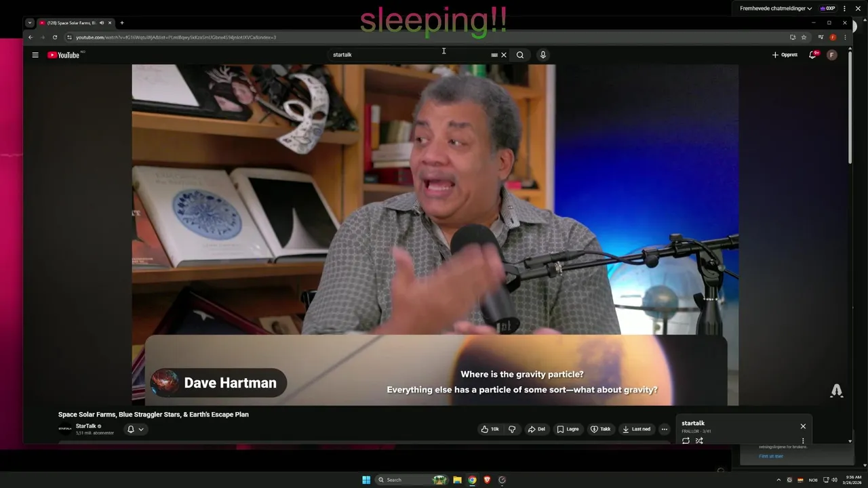Open the volume tray icon
Screen dimensions: 868x488
click(834, 480)
